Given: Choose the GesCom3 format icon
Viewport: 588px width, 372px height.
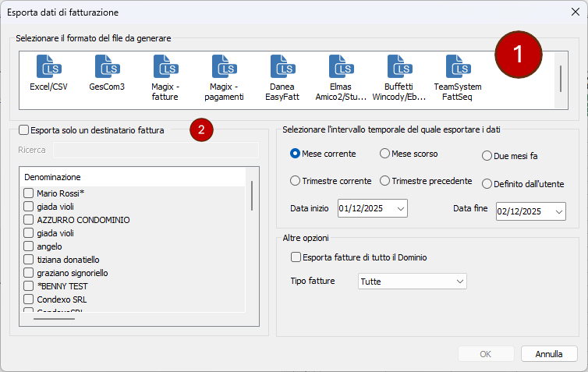Looking at the screenshot, I should pyautogui.click(x=107, y=67).
